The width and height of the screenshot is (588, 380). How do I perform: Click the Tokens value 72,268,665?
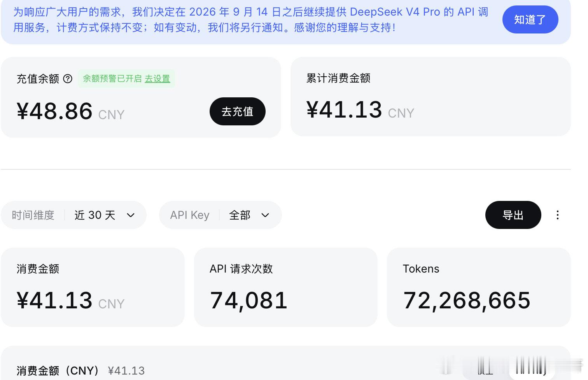[467, 301]
